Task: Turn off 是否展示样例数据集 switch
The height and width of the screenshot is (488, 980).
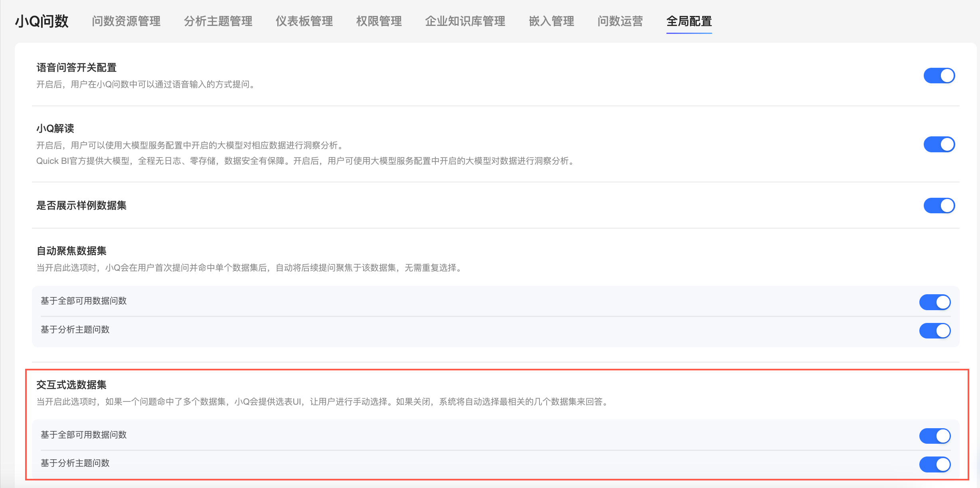Action: [x=939, y=205]
